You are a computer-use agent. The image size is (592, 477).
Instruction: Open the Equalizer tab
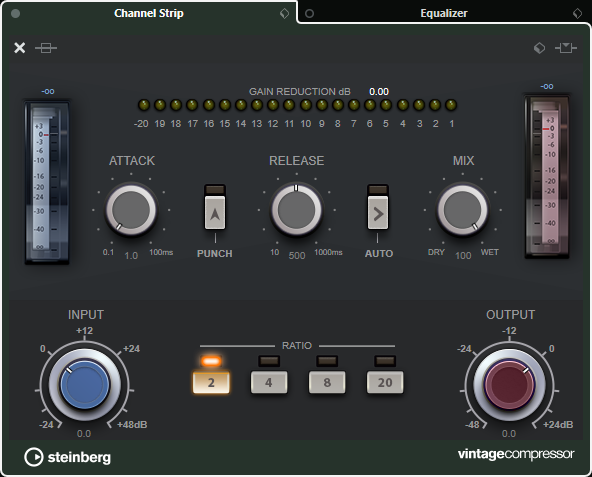tap(444, 13)
